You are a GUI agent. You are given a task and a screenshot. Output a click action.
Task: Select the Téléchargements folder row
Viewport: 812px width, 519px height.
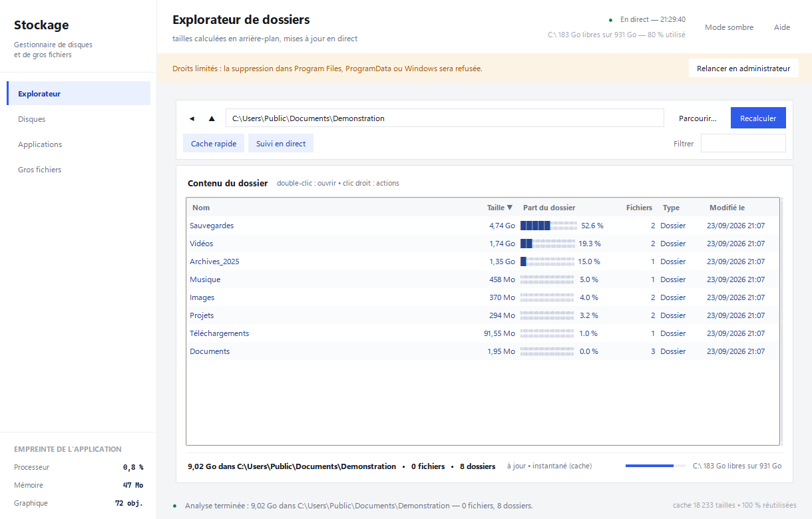click(483, 333)
